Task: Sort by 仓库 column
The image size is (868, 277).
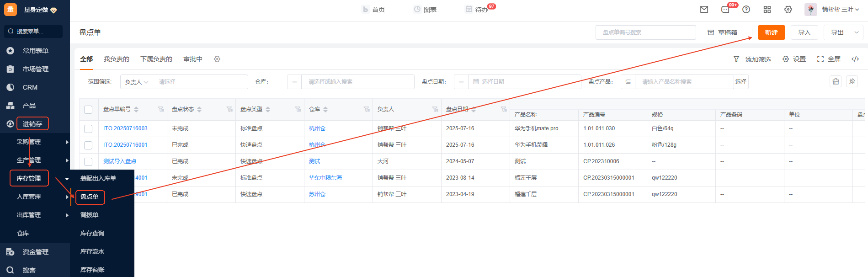Action: pos(325,109)
